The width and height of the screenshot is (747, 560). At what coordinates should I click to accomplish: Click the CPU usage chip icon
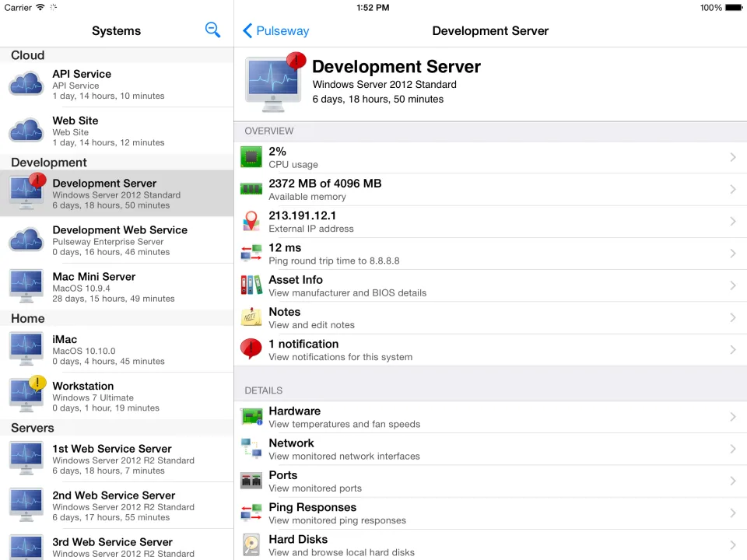251,157
